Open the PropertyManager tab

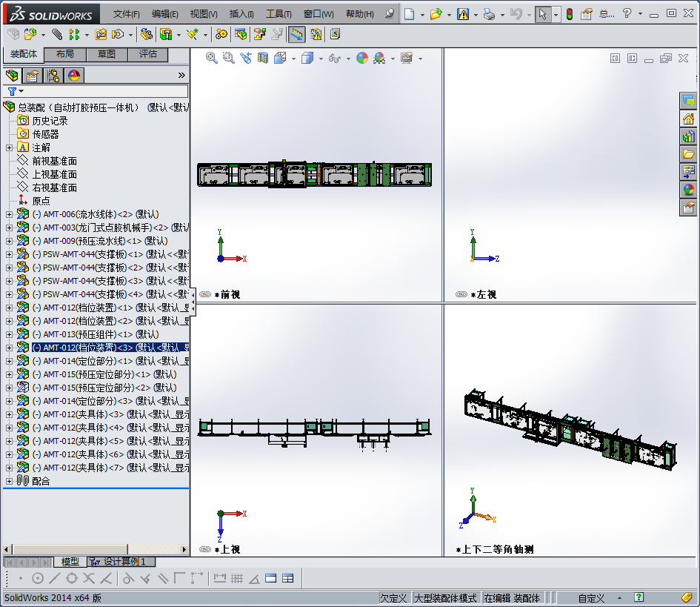(33, 76)
